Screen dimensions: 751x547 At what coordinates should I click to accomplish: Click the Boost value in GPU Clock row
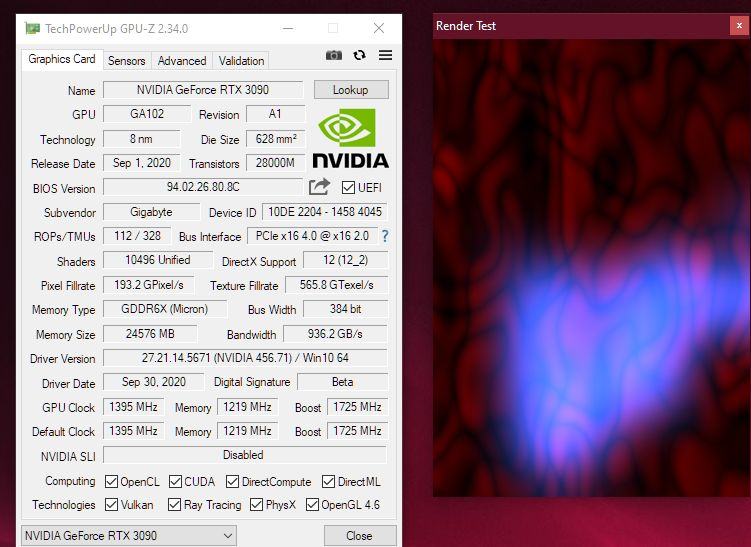tap(357, 407)
